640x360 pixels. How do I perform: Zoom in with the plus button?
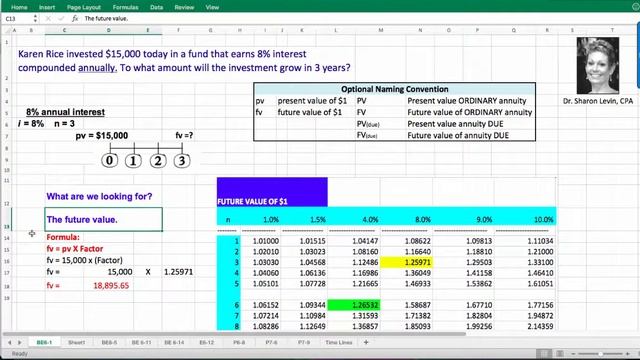pos(627,353)
